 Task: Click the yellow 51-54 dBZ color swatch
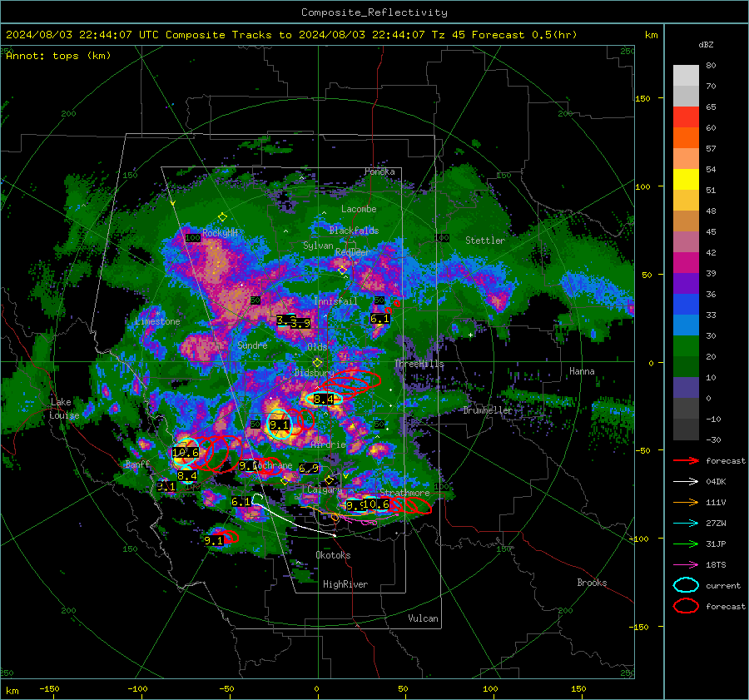tap(686, 180)
